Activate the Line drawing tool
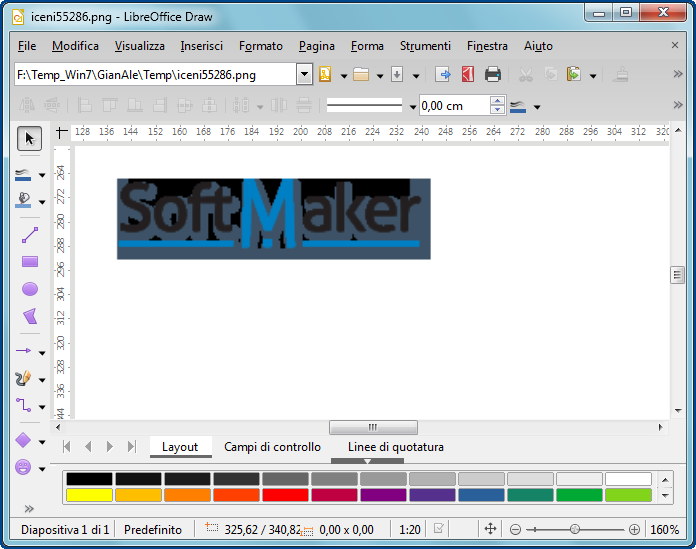696x549 pixels. point(30,235)
